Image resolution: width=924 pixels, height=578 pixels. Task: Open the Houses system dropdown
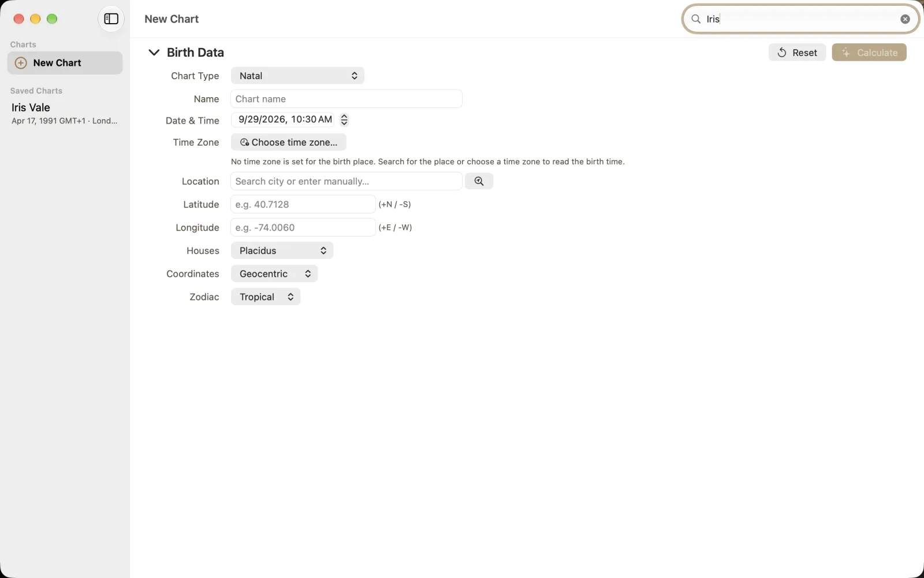282,251
